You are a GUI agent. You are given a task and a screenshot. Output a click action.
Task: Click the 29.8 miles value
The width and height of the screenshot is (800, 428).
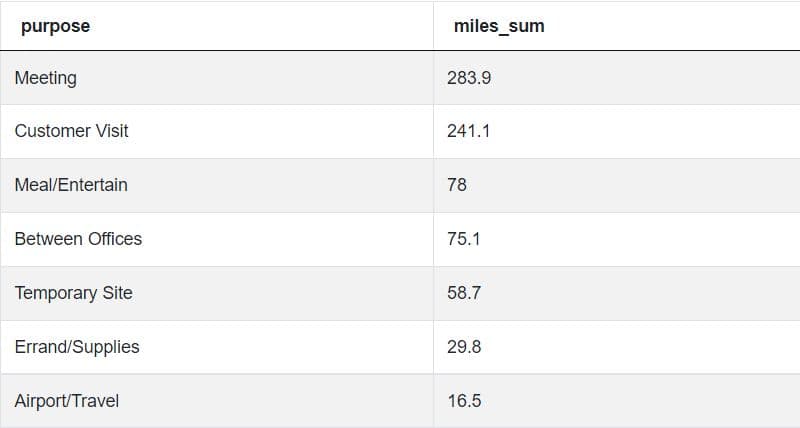click(464, 347)
